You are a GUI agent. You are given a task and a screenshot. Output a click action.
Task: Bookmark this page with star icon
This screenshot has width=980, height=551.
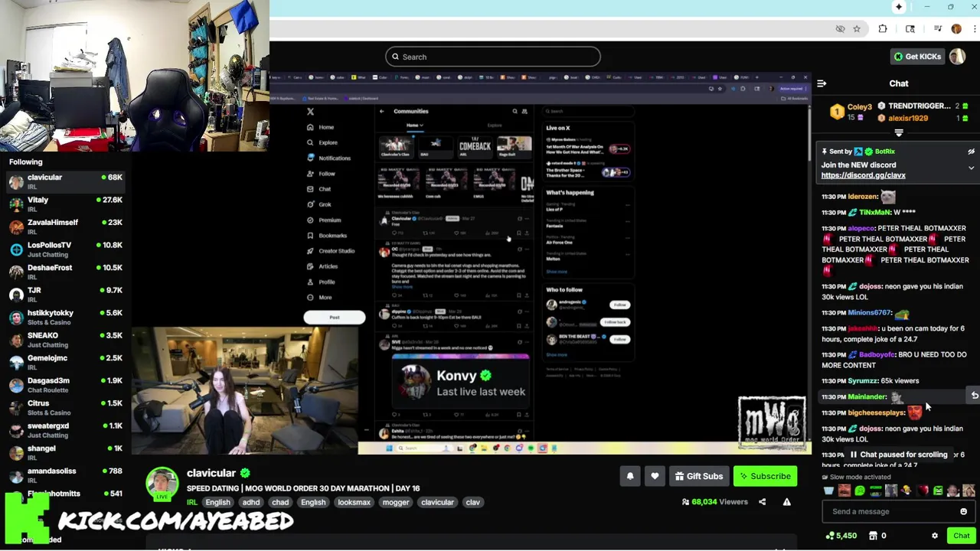pyautogui.click(x=857, y=29)
